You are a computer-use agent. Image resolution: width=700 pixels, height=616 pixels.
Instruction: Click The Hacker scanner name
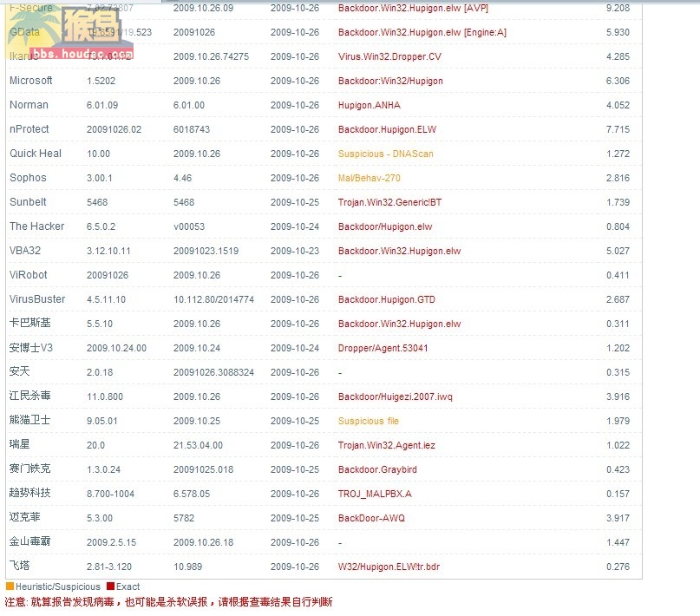36,226
